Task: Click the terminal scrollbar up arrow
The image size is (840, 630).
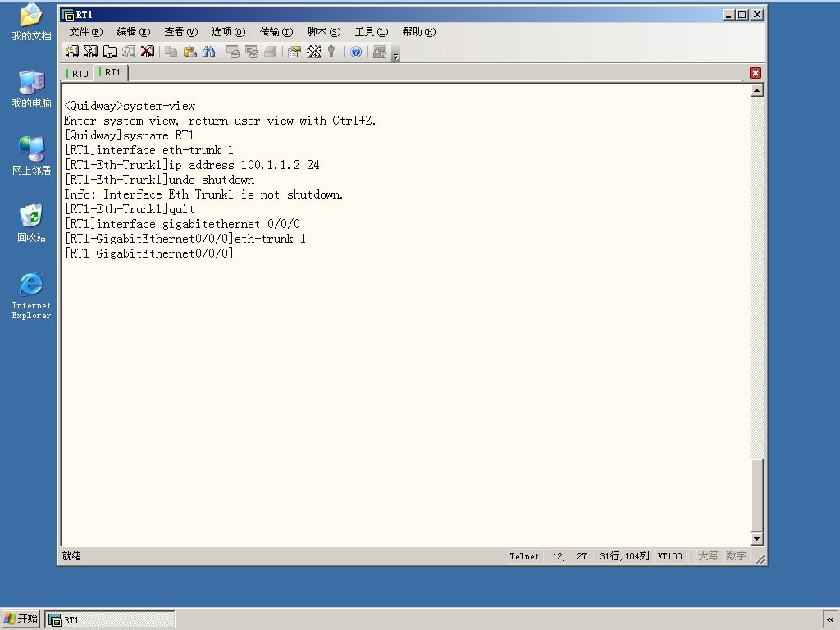Action: (756, 90)
